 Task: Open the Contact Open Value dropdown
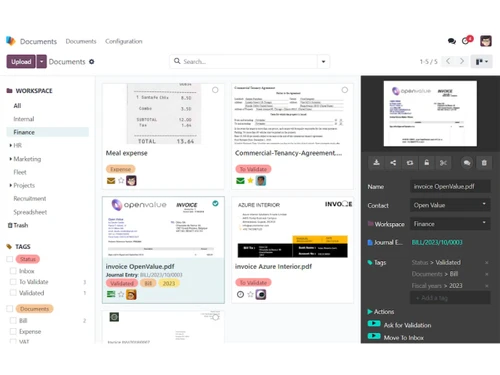450,205
